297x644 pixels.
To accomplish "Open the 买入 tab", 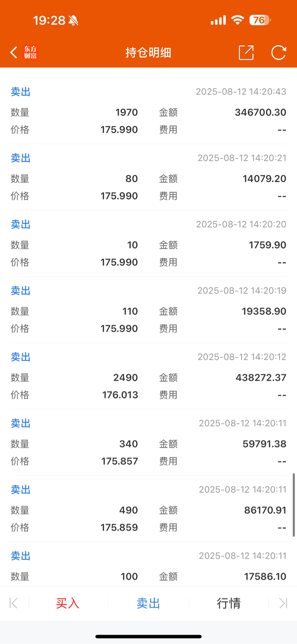I will pyautogui.click(x=68, y=603).
